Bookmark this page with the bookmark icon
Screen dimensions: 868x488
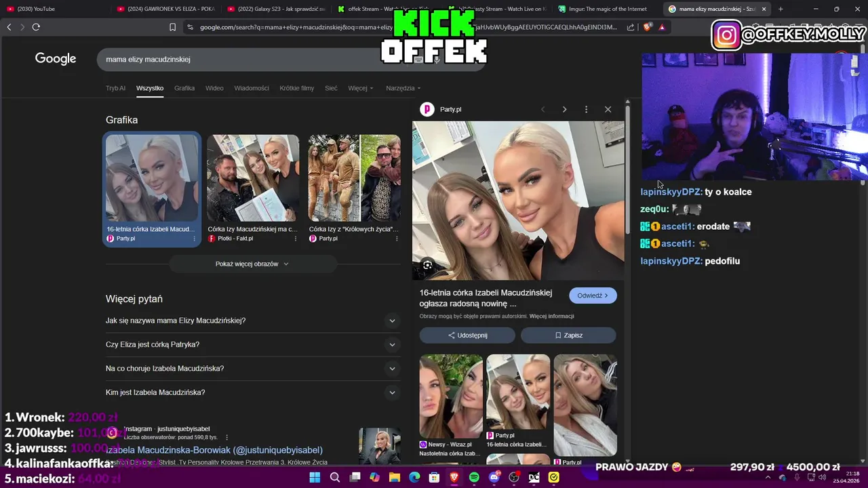172,27
